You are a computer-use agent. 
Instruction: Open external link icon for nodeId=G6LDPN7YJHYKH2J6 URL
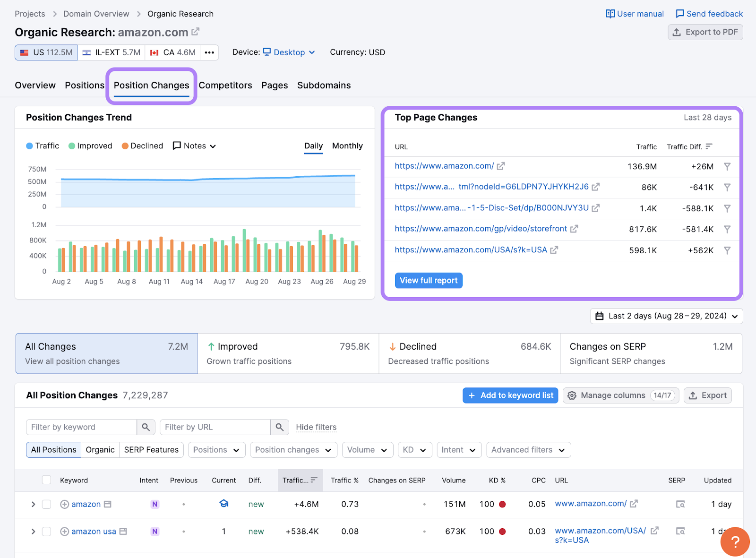[x=596, y=187]
